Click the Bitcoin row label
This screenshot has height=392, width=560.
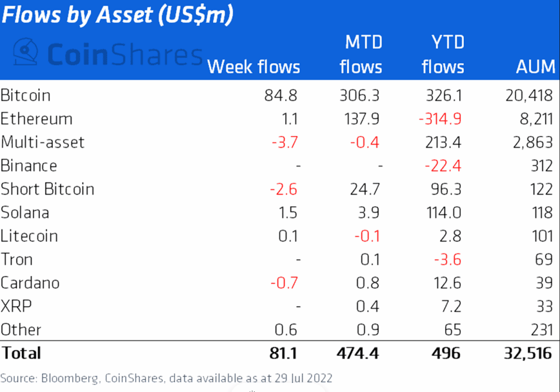point(26,95)
